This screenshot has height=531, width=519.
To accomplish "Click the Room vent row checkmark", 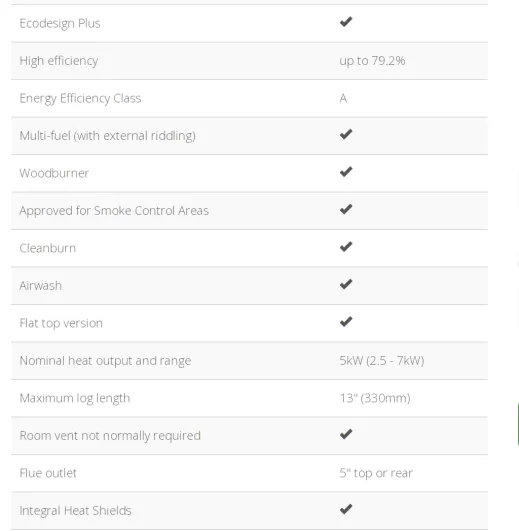I will [x=346, y=434].
